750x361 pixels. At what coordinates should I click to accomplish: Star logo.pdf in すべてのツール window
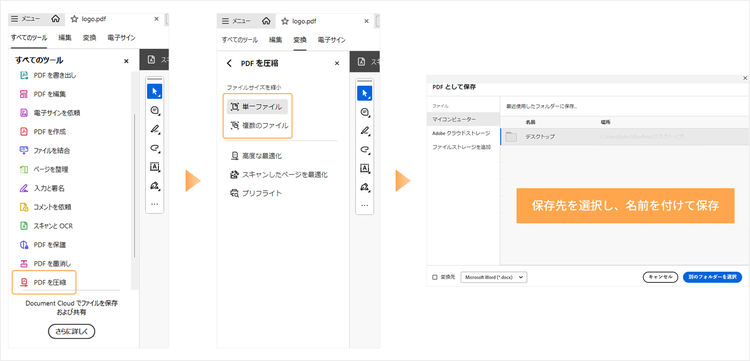coord(74,20)
